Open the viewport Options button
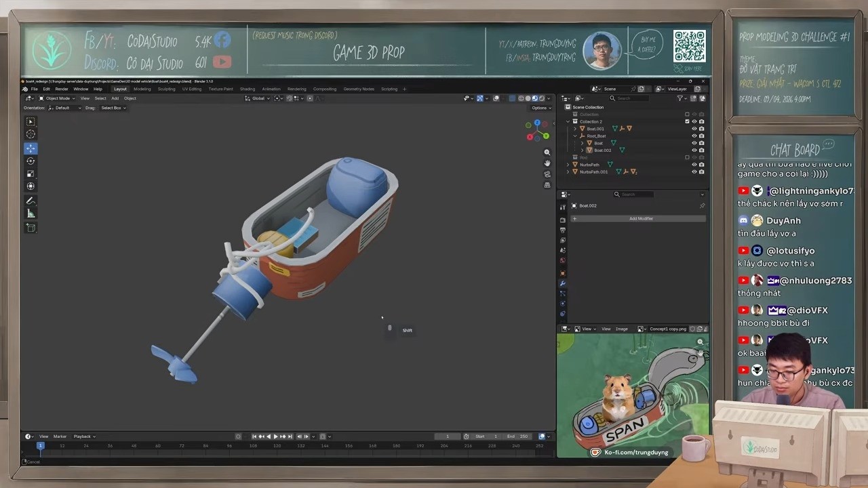Viewport: 868px width, 488px height. tap(540, 108)
